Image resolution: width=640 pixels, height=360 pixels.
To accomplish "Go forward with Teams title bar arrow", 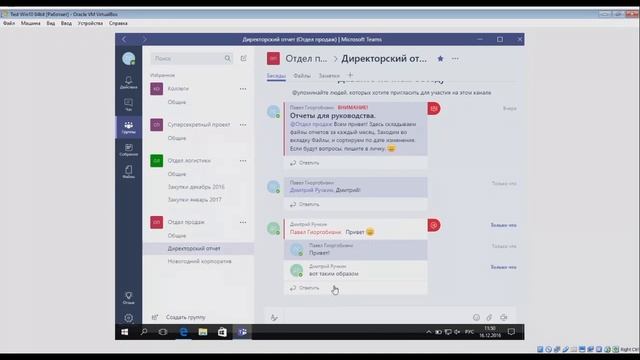I will point(144,39).
